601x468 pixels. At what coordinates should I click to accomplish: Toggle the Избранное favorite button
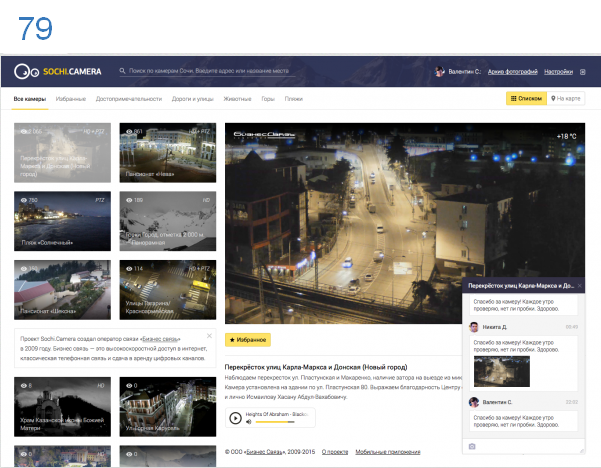pyautogui.click(x=248, y=341)
